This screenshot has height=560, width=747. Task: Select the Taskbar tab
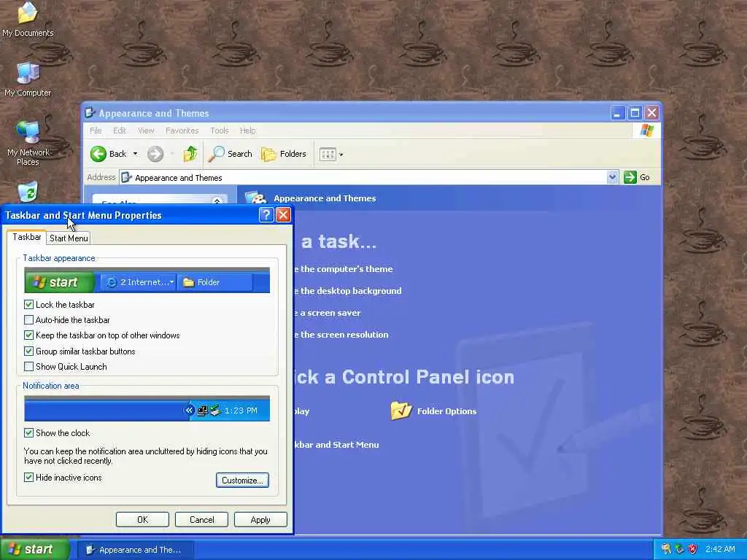point(27,237)
